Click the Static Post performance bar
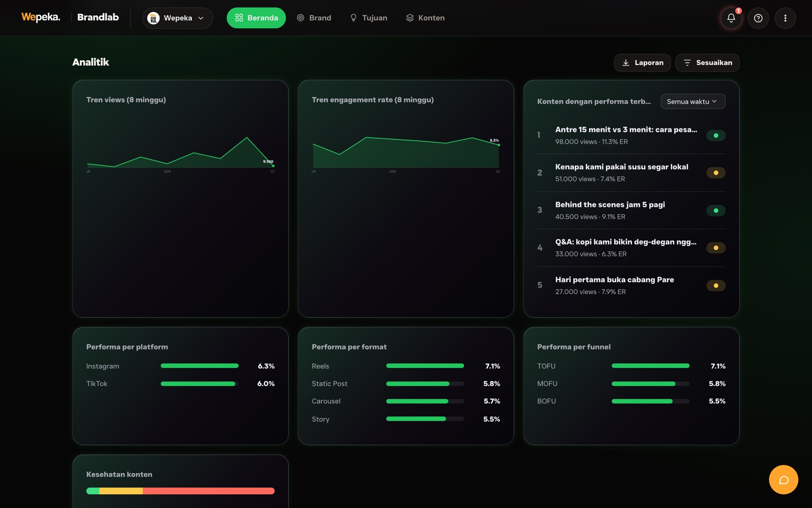The image size is (812, 508). [x=425, y=384]
